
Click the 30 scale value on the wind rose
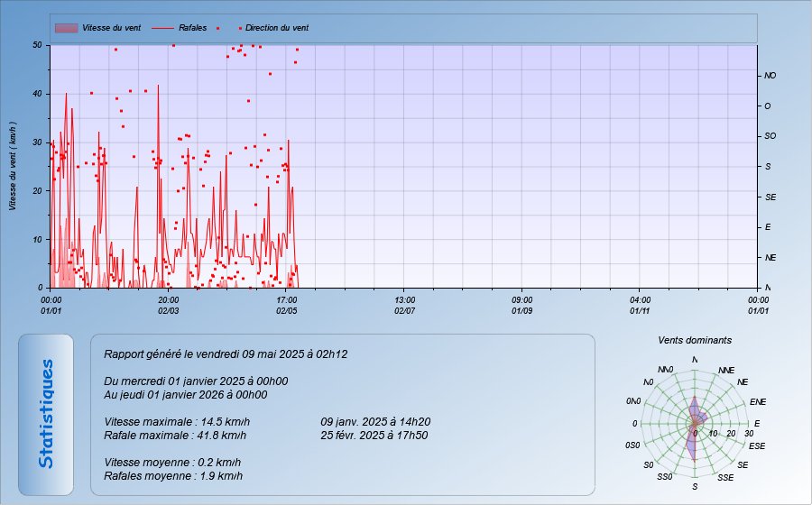pos(749,434)
